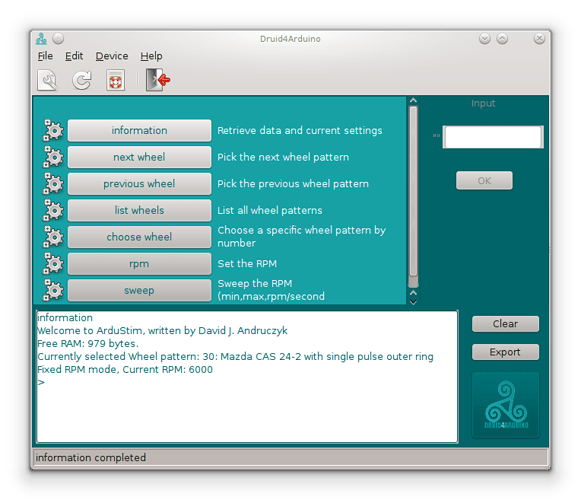Click gear icon beside rpm command
This screenshot has height=500, width=581.
coord(53,264)
